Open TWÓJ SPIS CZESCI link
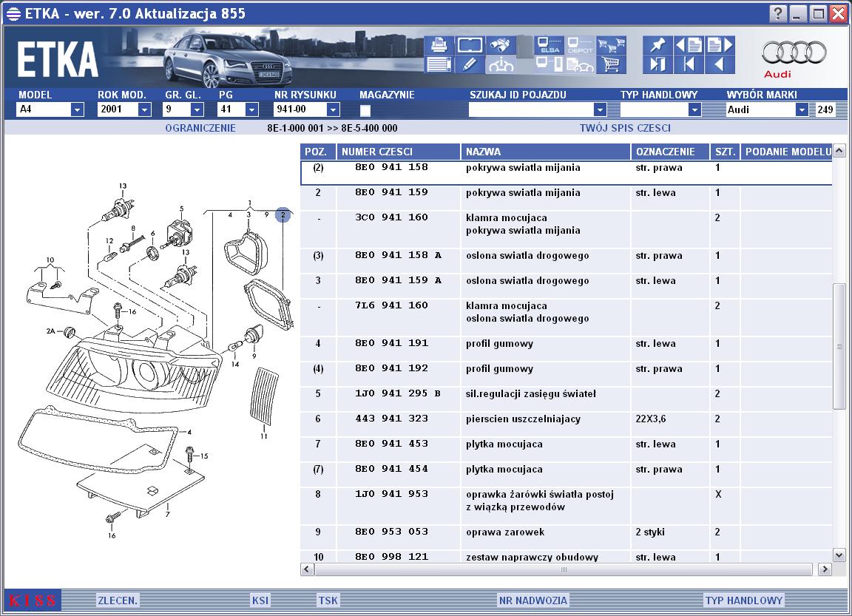The width and height of the screenshot is (852, 616). tap(625, 128)
